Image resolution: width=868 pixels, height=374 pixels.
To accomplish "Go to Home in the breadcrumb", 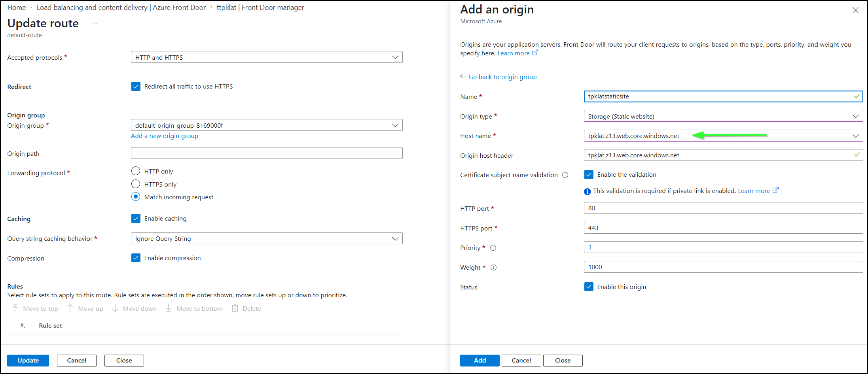I will [x=17, y=8].
